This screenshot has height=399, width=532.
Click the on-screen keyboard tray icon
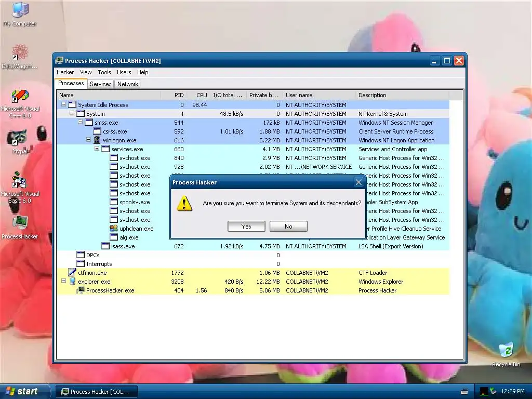(x=464, y=392)
